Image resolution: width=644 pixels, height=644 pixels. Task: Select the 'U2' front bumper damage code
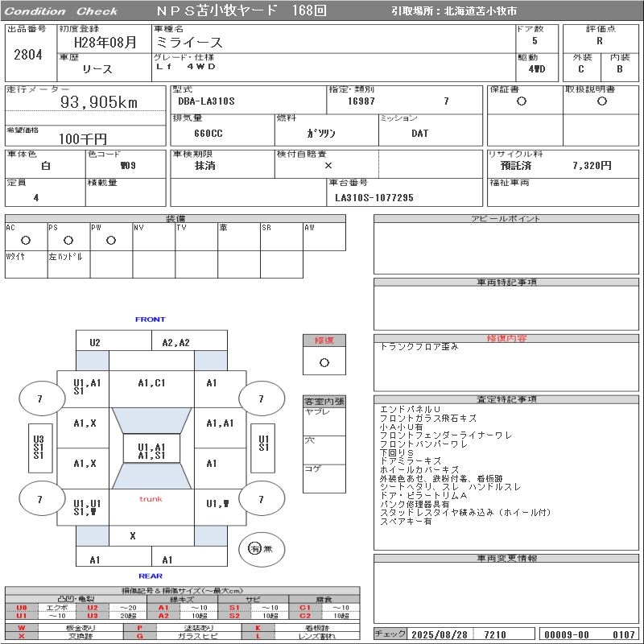click(x=95, y=343)
